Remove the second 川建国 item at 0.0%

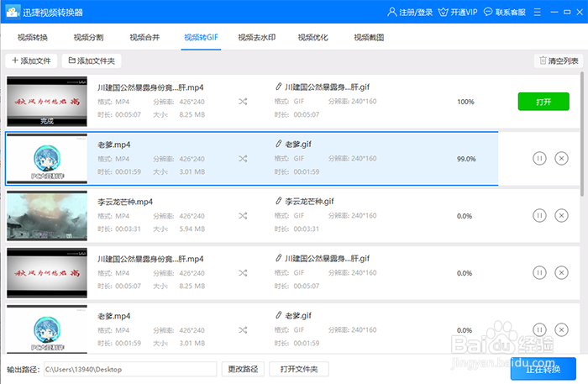[x=561, y=272]
